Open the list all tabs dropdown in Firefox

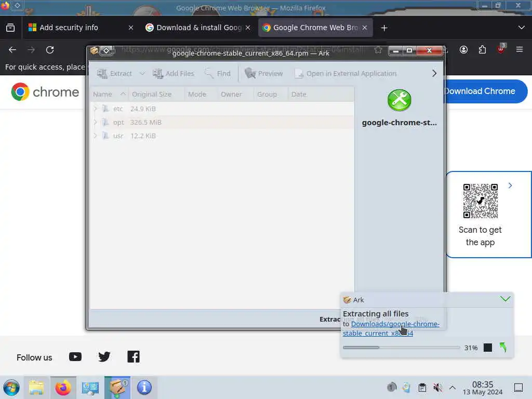pyautogui.click(x=522, y=28)
